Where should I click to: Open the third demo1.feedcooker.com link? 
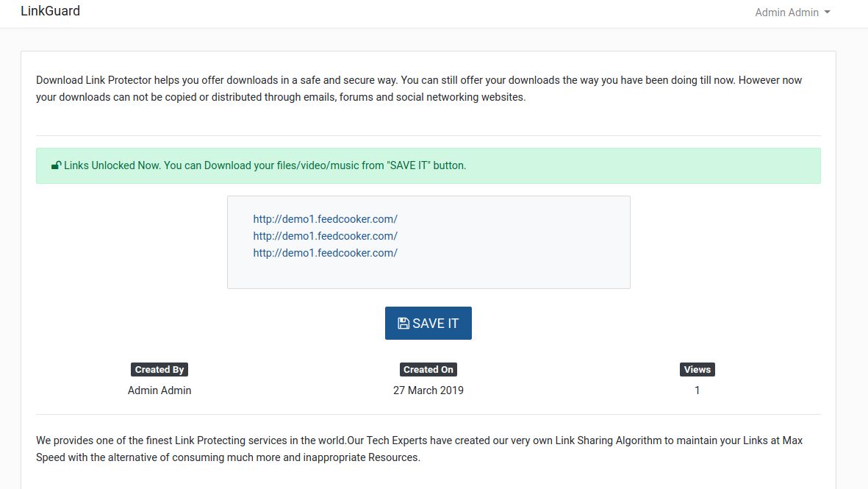(325, 253)
